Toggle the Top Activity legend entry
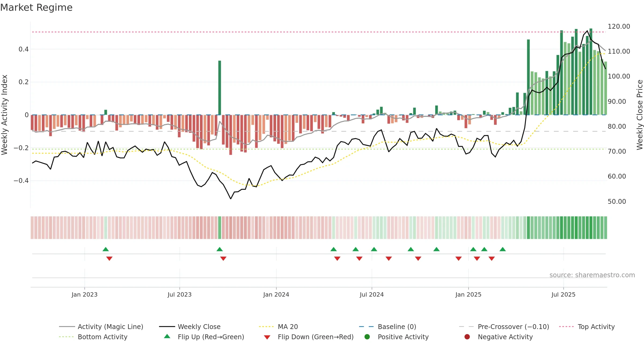 pos(587,327)
